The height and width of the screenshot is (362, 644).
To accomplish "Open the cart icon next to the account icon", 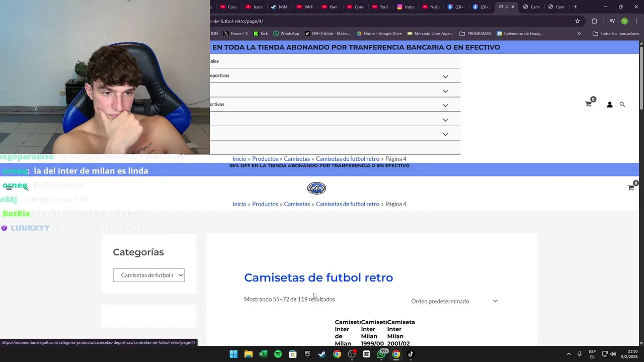I will (588, 104).
